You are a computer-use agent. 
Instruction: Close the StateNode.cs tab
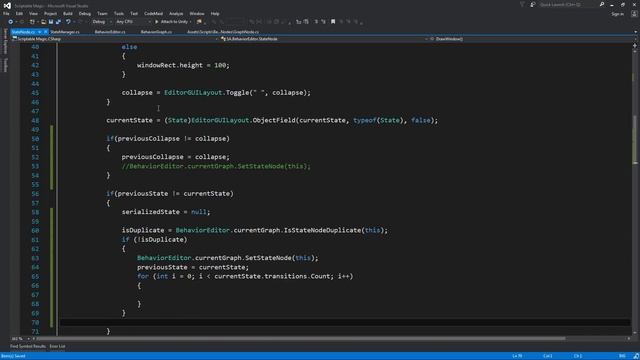click(46, 32)
